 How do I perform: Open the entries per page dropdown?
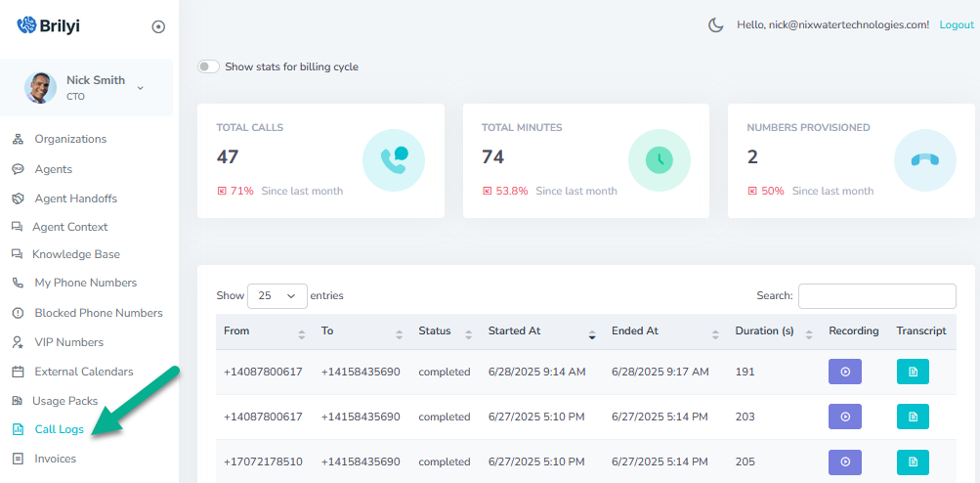277,295
